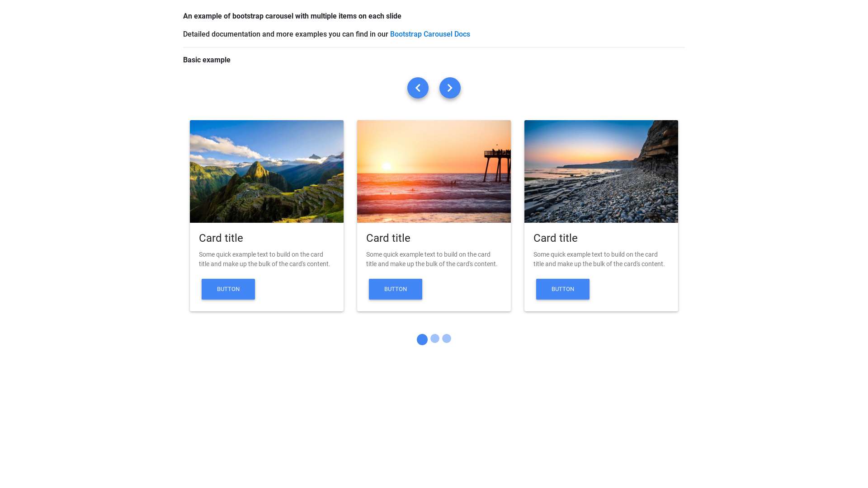This screenshot has width=868, height=488.
Task: Click the bootstrap carousel example heading
Action: click(x=292, y=16)
